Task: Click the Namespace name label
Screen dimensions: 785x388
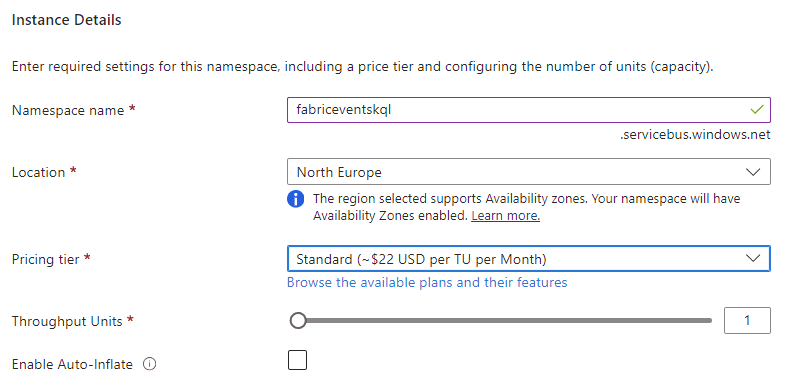Action: [x=68, y=110]
